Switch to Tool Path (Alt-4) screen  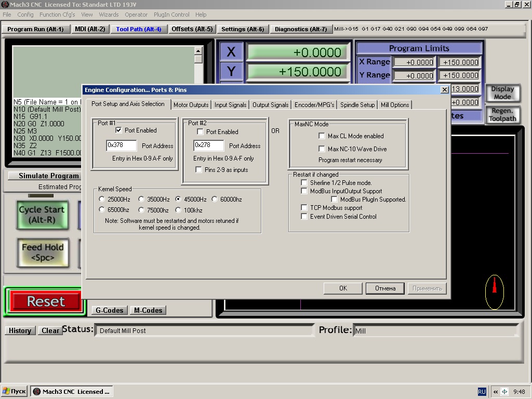coord(138,29)
